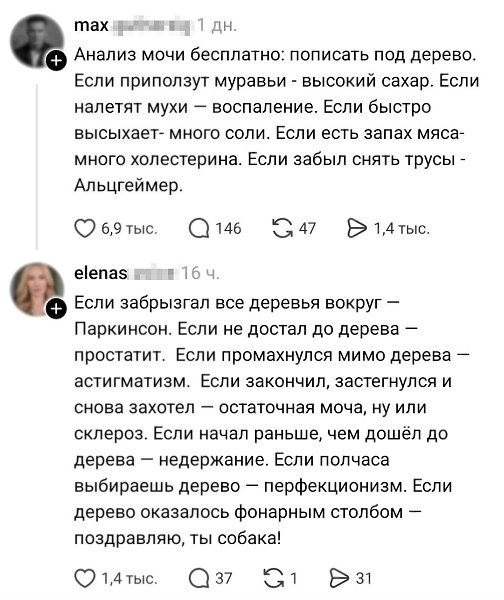Open elenas' profile picture
The height and width of the screenshot is (600, 504).
(37, 289)
